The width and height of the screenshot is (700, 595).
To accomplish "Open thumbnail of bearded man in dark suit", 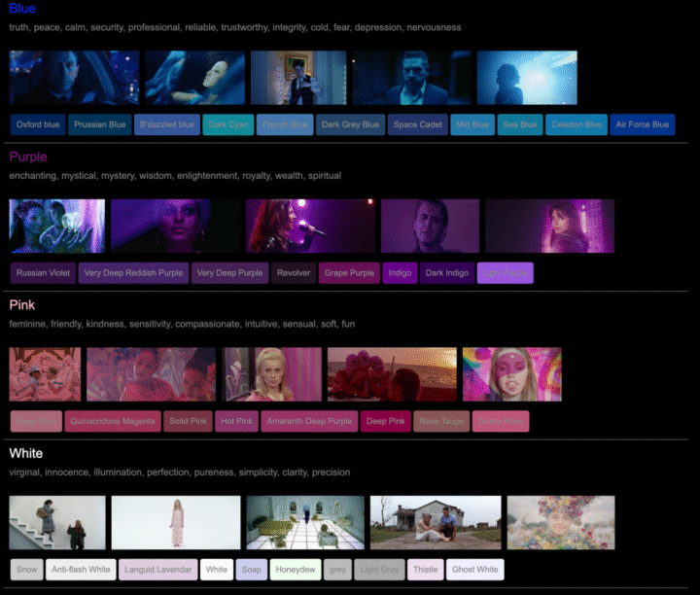I will coord(411,78).
